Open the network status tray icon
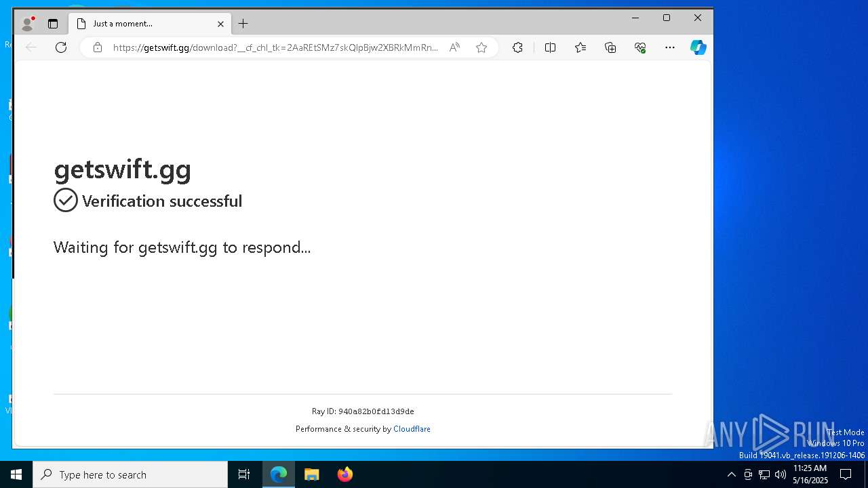 764,474
